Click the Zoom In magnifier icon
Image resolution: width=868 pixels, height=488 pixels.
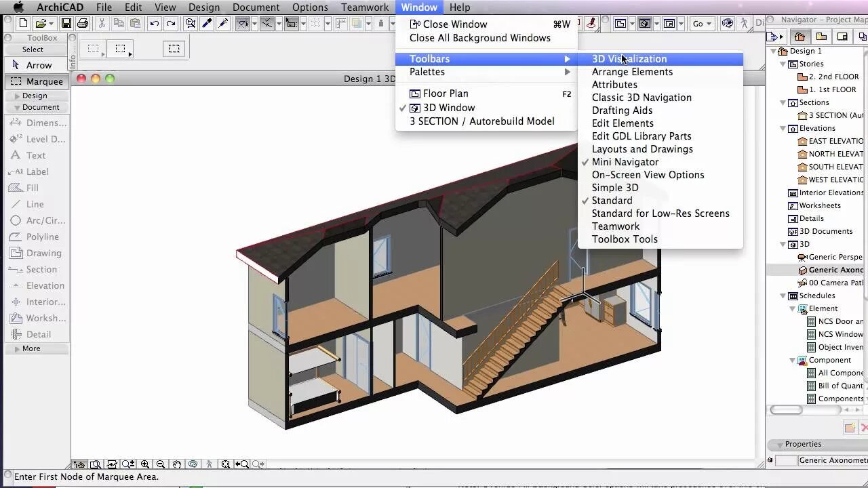(145, 465)
